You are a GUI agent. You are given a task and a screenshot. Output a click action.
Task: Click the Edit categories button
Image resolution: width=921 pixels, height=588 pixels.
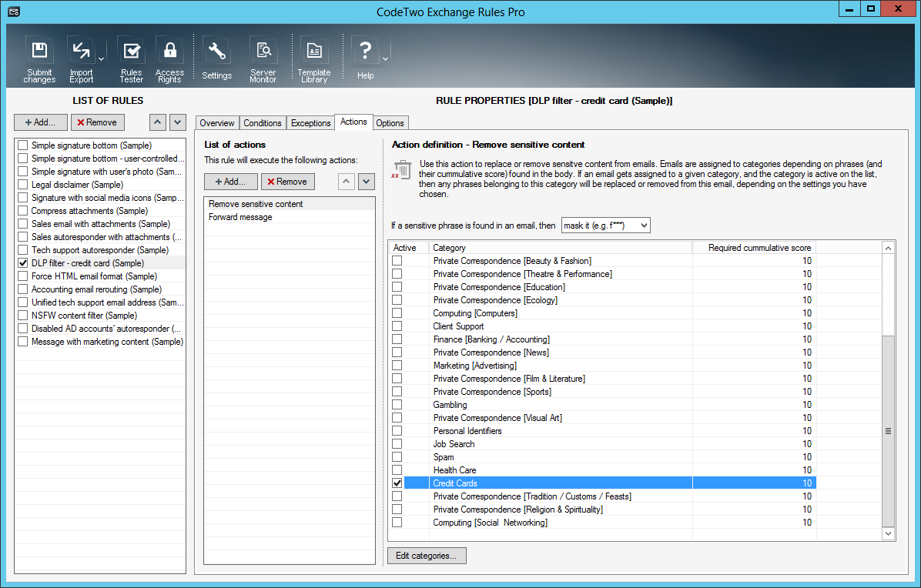[427, 556]
